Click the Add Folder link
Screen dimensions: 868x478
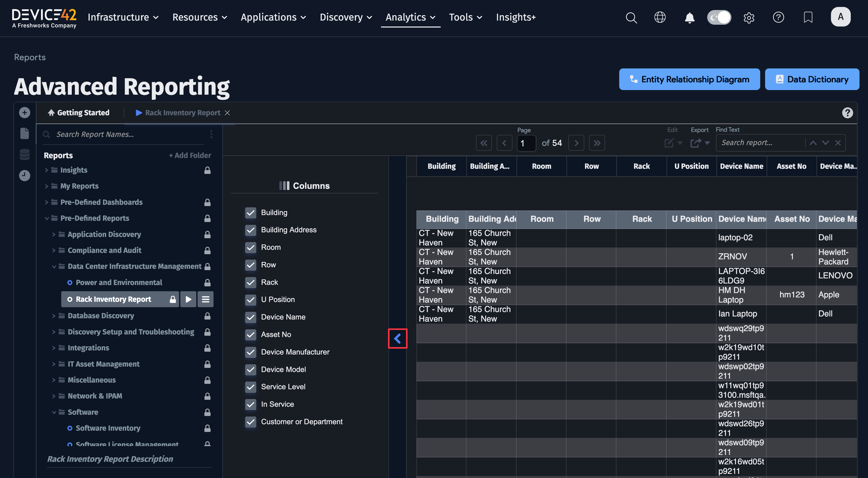[x=190, y=155]
